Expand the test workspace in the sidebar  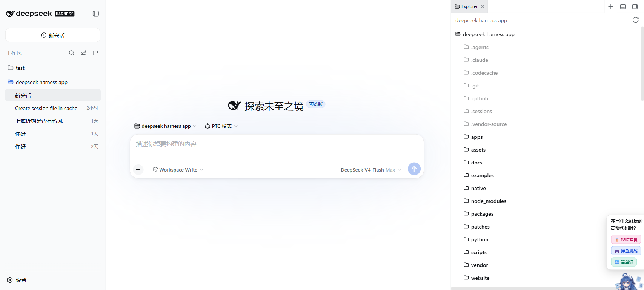[53, 68]
